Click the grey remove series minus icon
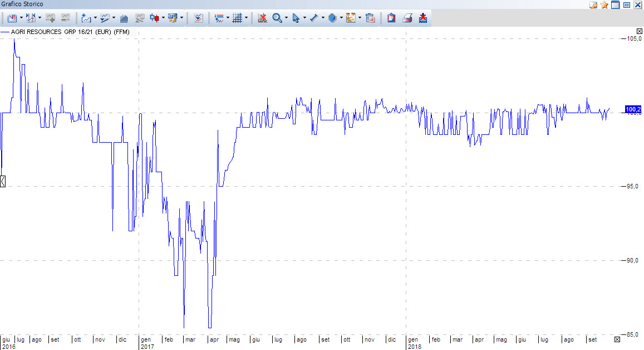The width and height of the screenshot is (644, 350). [65, 18]
